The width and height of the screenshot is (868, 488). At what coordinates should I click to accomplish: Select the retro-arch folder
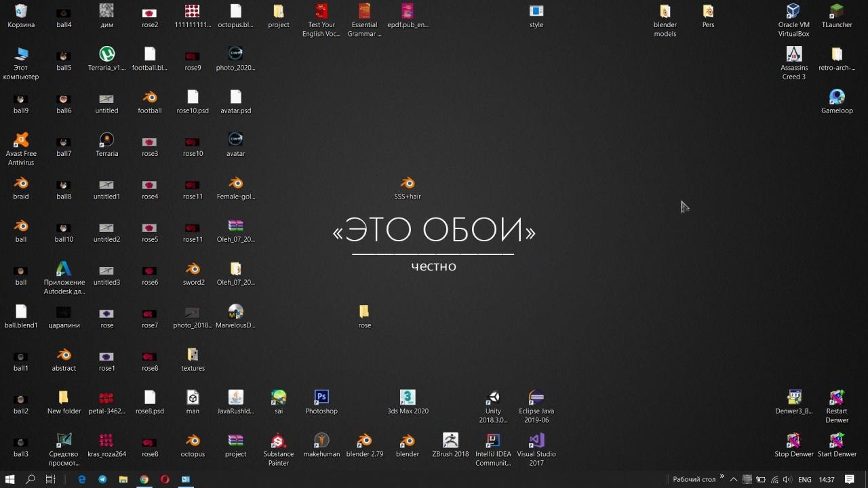[837, 59]
